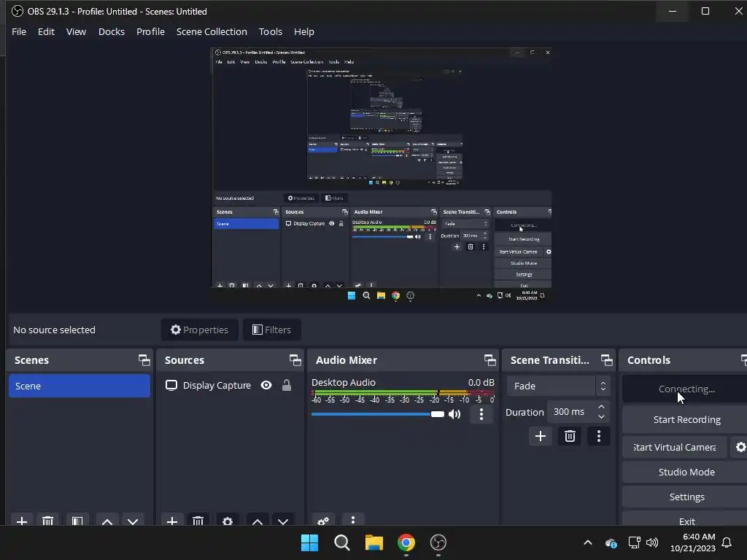This screenshot has height=560, width=747.
Task: Open the Help menu
Action: (x=304, y=31)
